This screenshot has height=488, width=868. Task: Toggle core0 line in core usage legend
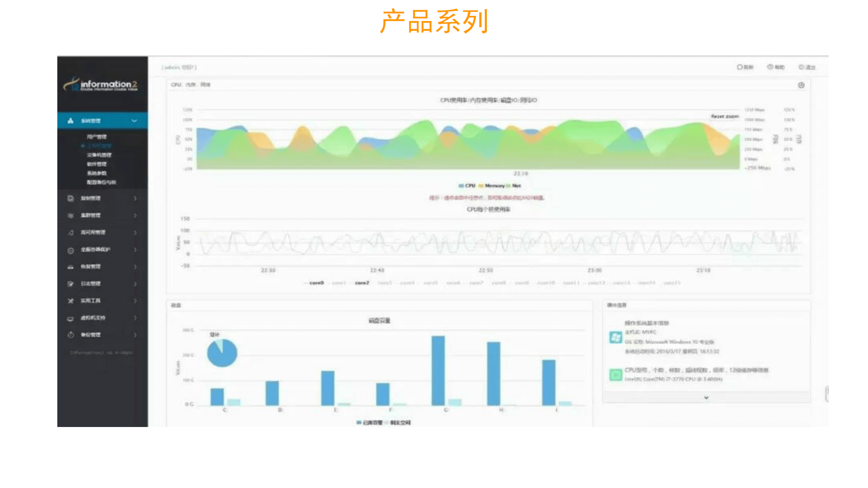[316, 283]
